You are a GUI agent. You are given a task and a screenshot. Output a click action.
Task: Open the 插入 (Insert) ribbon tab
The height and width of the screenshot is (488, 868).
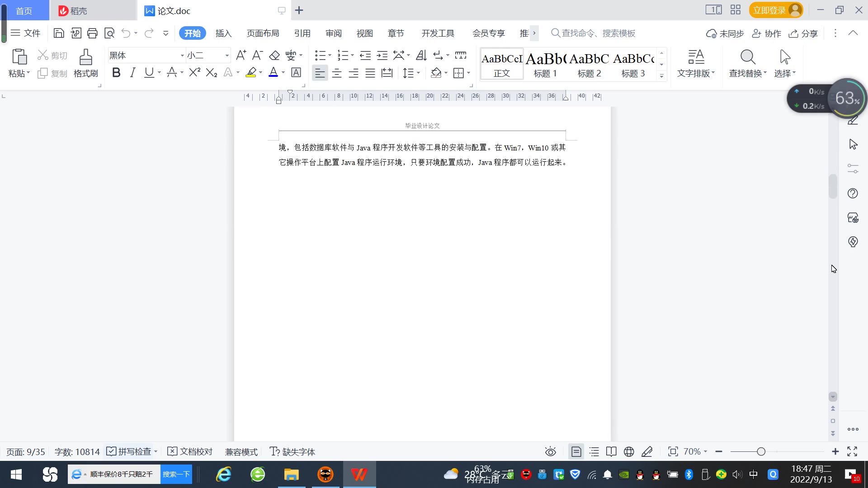[x=223, y=33]
